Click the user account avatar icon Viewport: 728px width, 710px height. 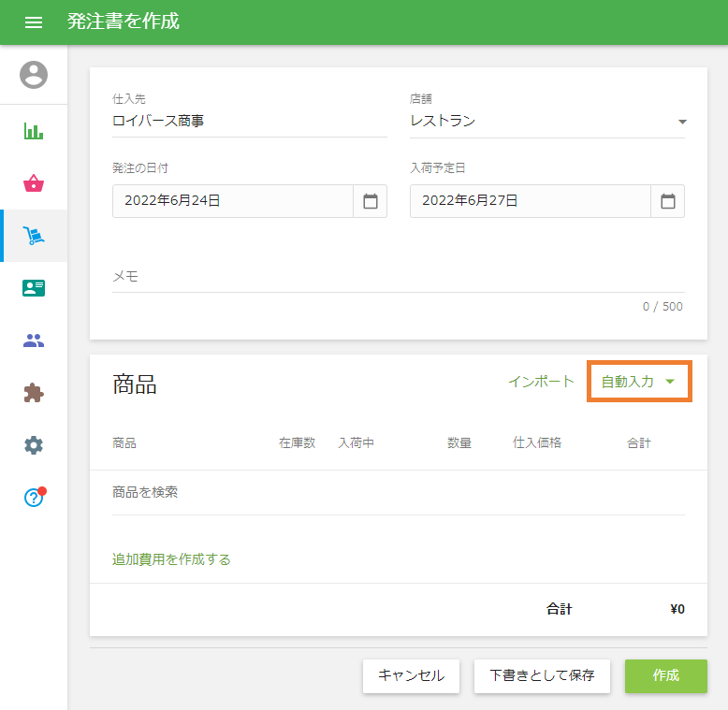click(x=34, y=75)
